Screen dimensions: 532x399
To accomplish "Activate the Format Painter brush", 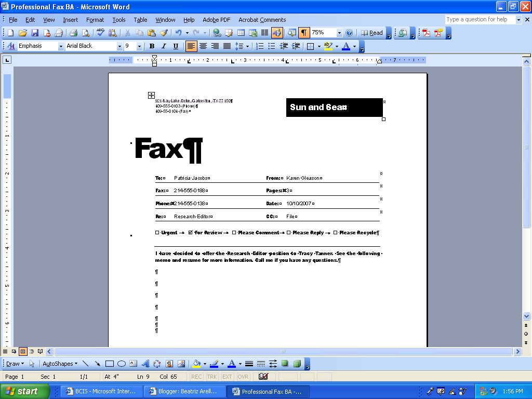I will pos(164,33).
